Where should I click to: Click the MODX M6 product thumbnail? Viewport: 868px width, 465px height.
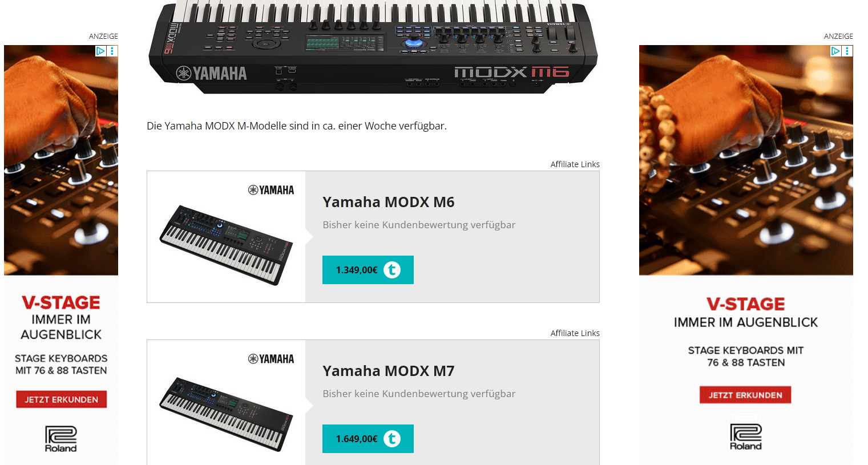click(x=226, y=245)
